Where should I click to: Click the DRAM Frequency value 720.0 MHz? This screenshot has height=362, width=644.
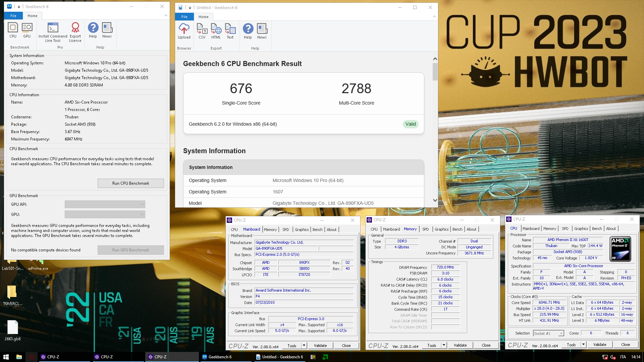(445, 267)
